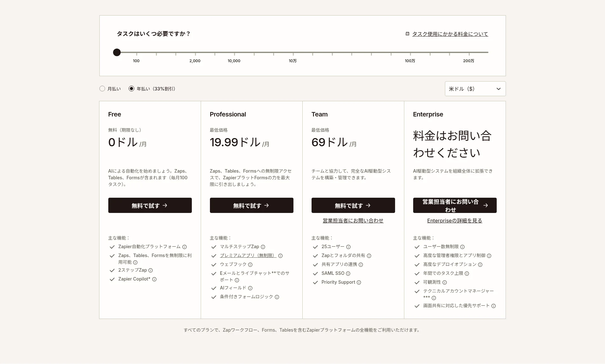
Task: Click the task slider handle
Action: (117, 52)
